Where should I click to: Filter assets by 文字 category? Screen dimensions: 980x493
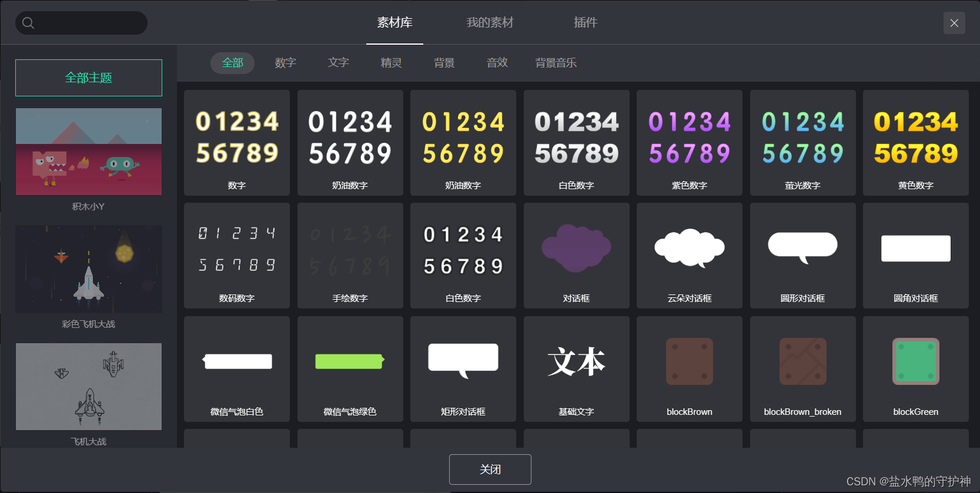338,63
